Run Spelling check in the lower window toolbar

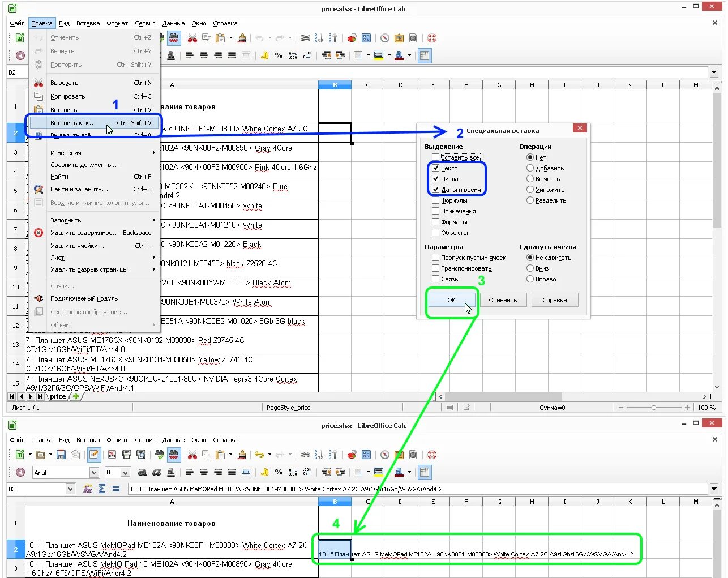pos(160,455)
